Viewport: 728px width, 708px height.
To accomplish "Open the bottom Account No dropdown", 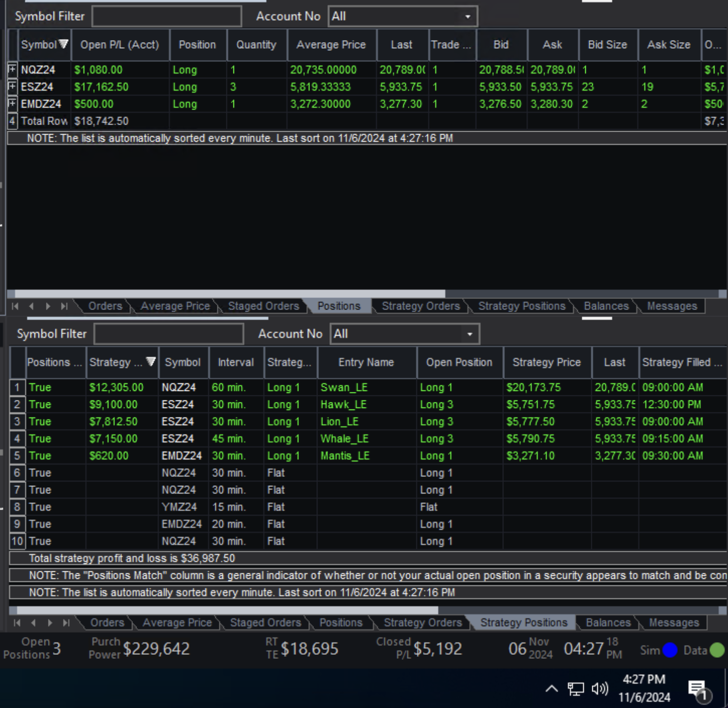I will click(469, 333).
